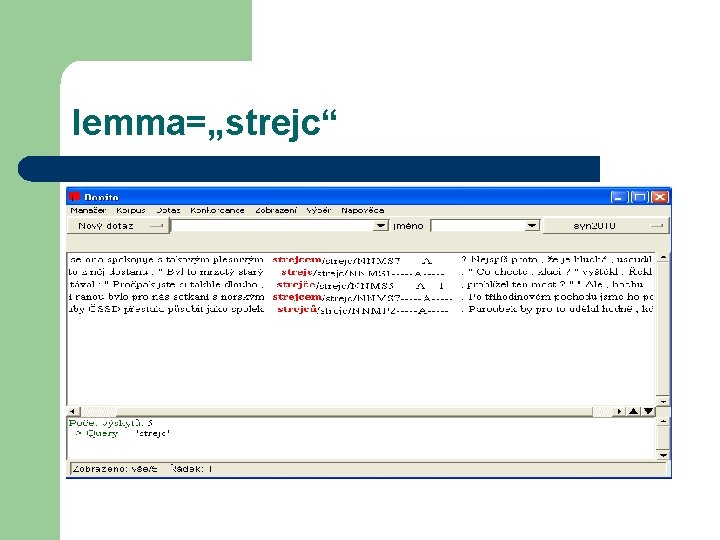Screen dimensions: 720x540
Task: Click the black down triangle button
Action: [648, 411]
